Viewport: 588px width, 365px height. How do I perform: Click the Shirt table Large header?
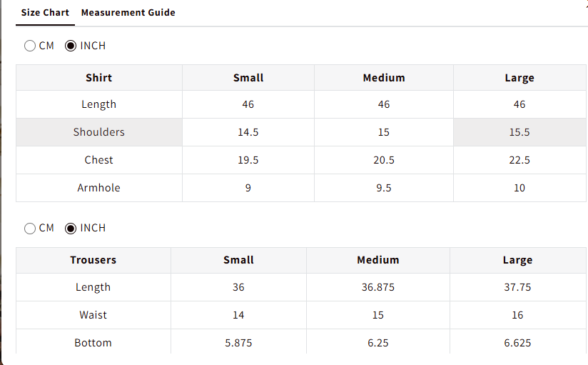pos(519,78)
